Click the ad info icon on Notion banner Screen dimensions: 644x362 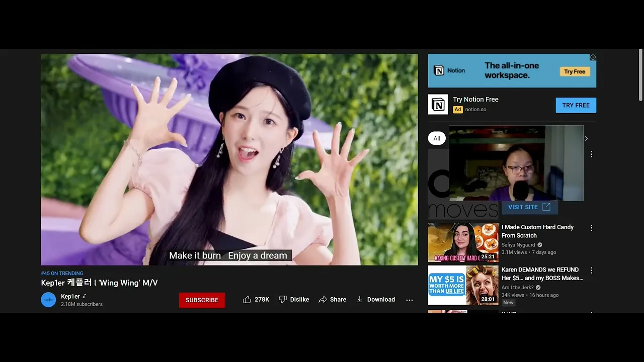[x=593, y=57]
